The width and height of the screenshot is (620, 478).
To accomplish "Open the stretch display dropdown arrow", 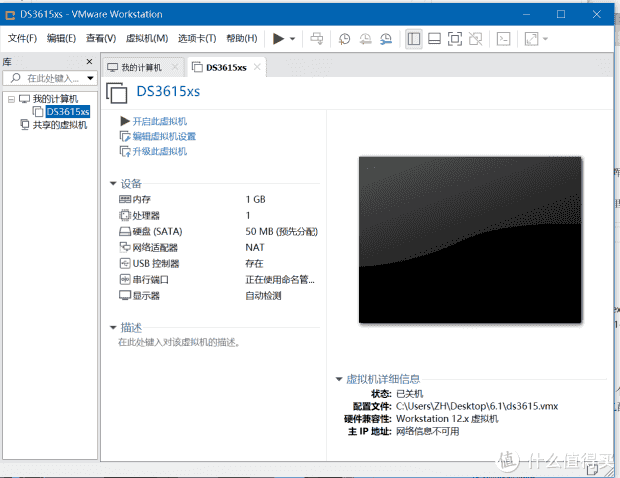I will pos(545,39).
